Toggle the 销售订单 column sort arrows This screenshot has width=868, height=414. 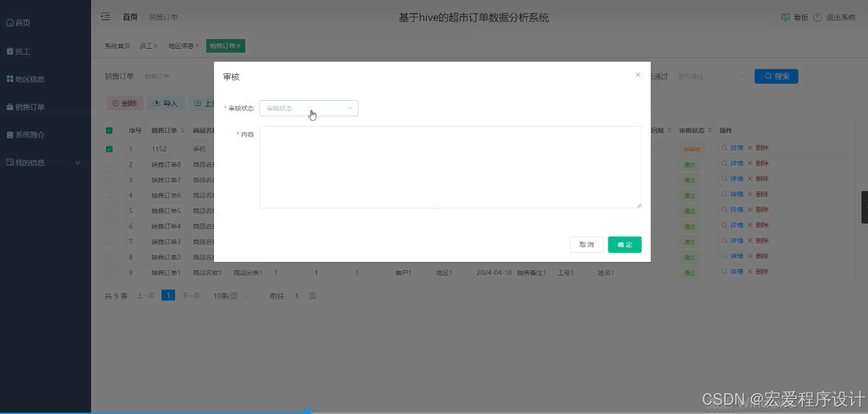(182, 130)
